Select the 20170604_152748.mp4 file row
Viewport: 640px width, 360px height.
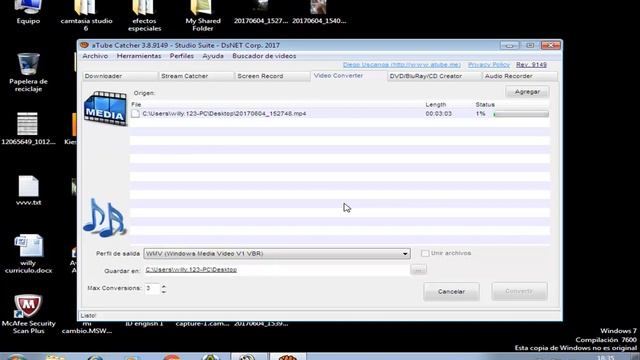coord(340,113)
